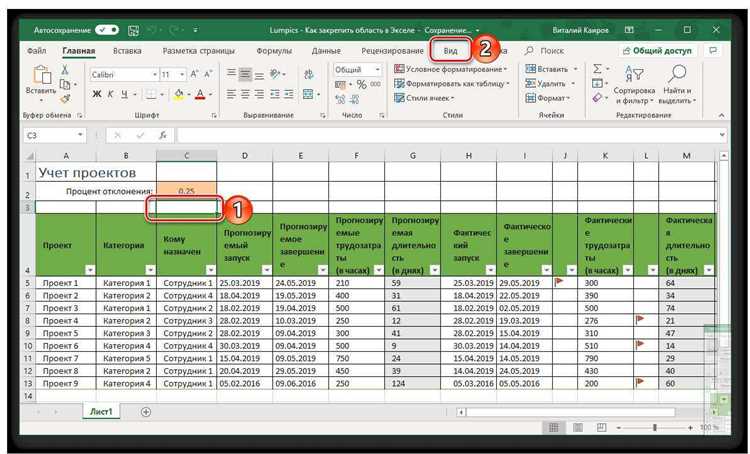This screenshot has width=750, height=454.
Task: Collapse the ribbon with the chevron
Action: 721,115
